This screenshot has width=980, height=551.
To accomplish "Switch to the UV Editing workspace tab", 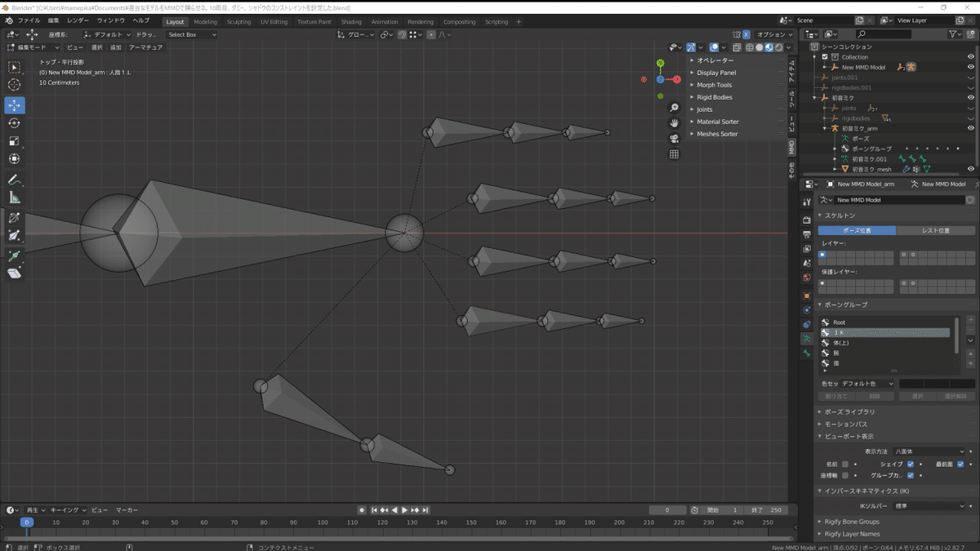I will pyautogui.click(x=274, y=22).
